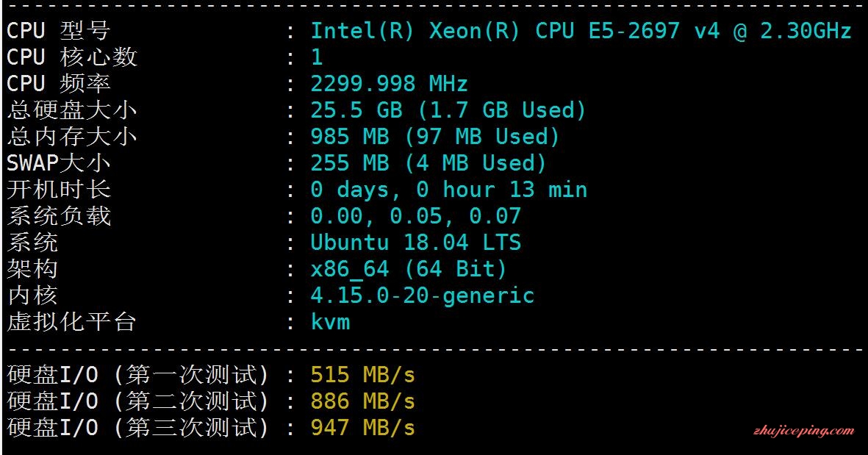The width and height of the screenshot is (868, 455).
Task: Click the second disk I/O result 886 MB/s
Action: click(362, 401)
